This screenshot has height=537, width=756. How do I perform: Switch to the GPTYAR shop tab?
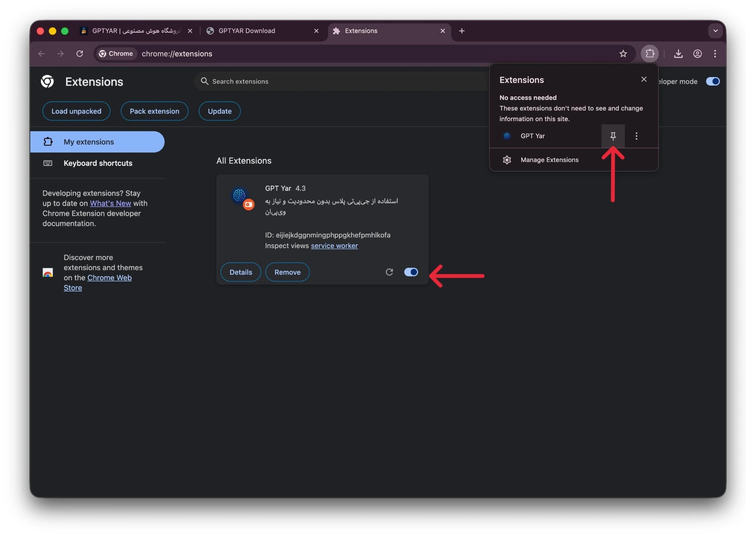pyautogui.click(x=136, y=31)
